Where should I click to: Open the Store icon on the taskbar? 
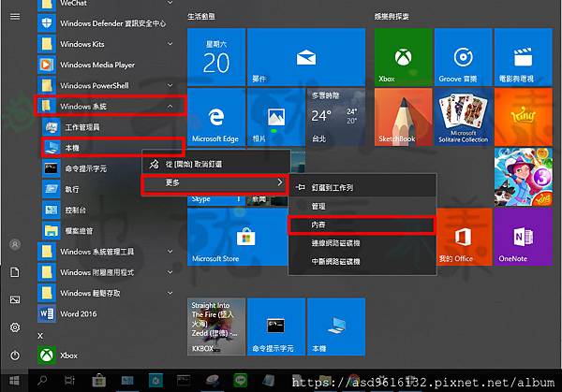(x=98, y=381)
